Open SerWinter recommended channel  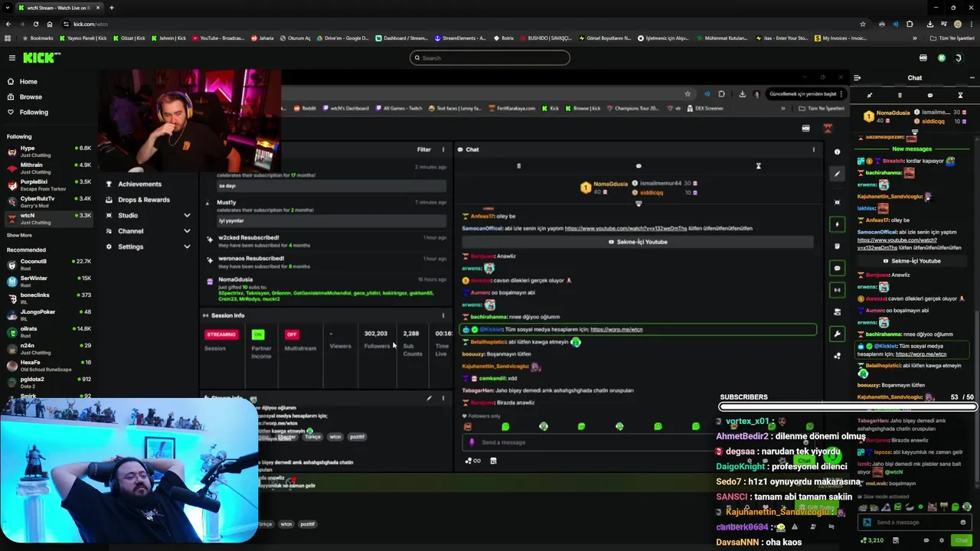click(47, 281)
